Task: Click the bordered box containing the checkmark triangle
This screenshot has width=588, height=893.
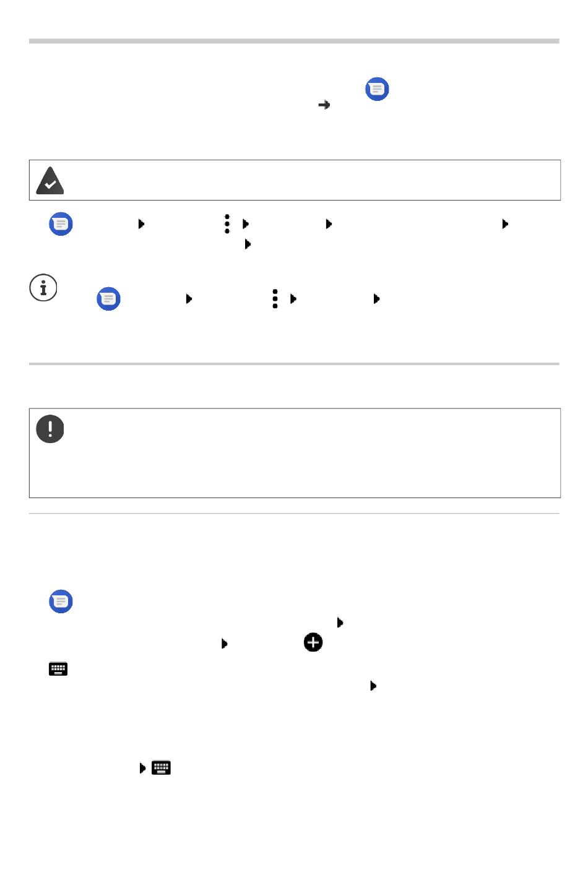Action: tap(295, 180)
